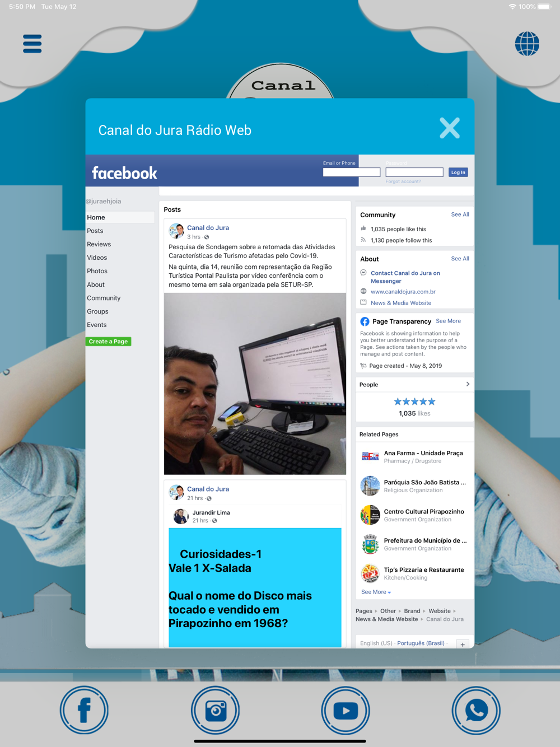Open Jurandir Lima's profile picture
This screenshot has height=747, width=560.
point(181,516)
